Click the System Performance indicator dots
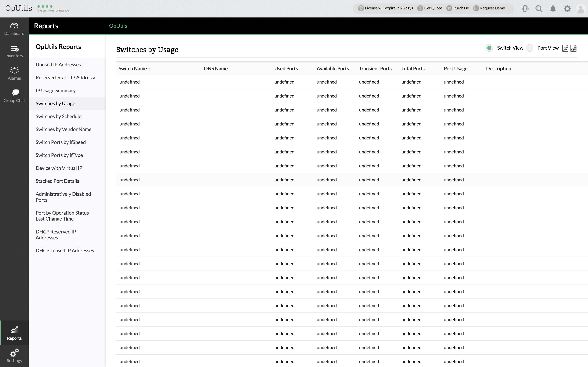 tap(45, 6)
